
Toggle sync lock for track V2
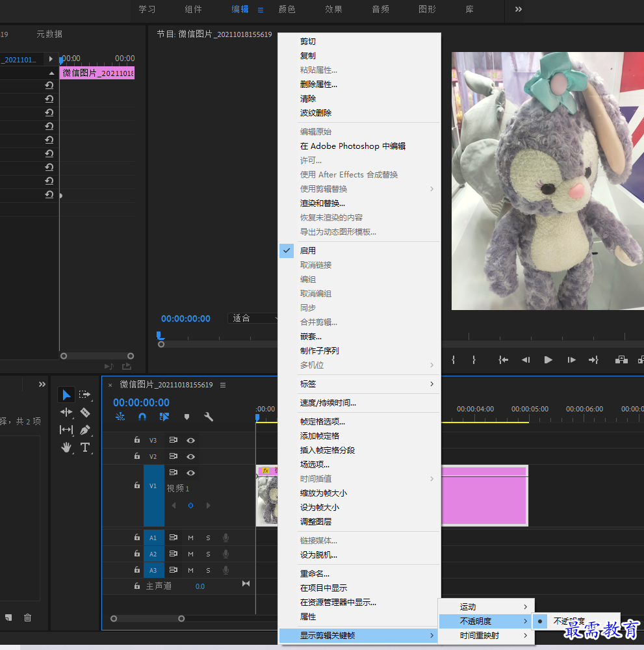click(x=174, y=456)
